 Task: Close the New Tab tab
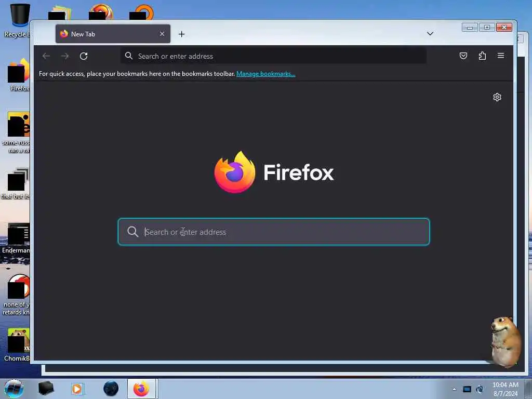tap(162, 34)
